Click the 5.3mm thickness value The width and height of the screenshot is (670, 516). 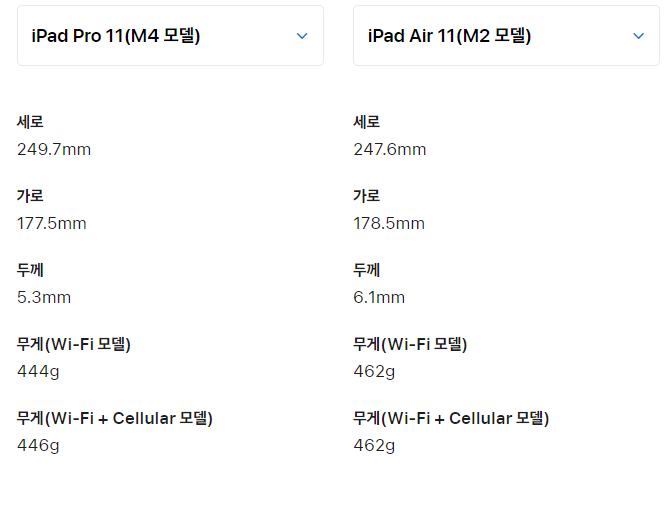tap(44, 298)
